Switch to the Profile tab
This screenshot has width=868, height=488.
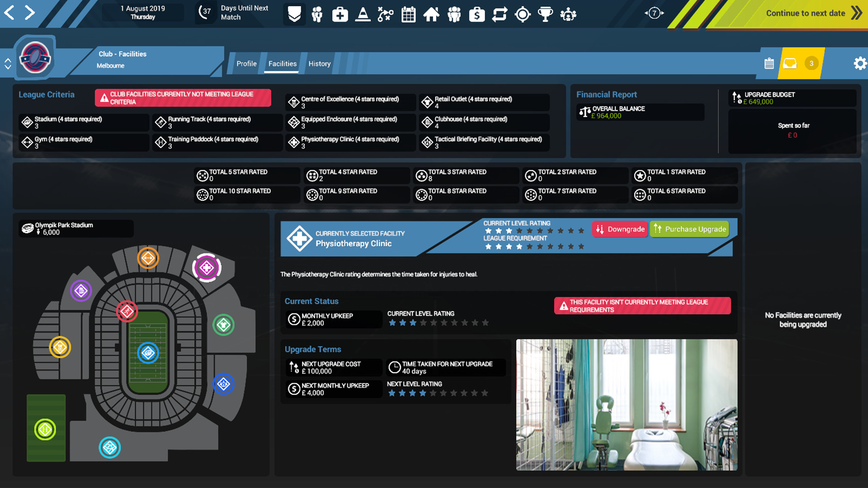246,64
